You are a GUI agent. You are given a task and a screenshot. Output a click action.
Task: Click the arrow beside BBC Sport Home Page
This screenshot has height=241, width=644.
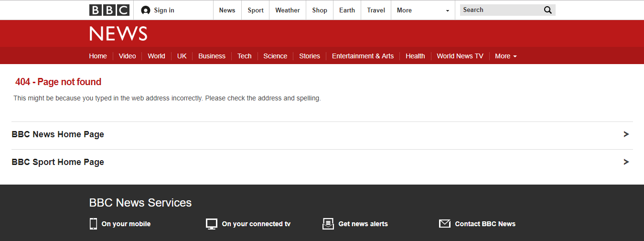(x=626, y=162)
